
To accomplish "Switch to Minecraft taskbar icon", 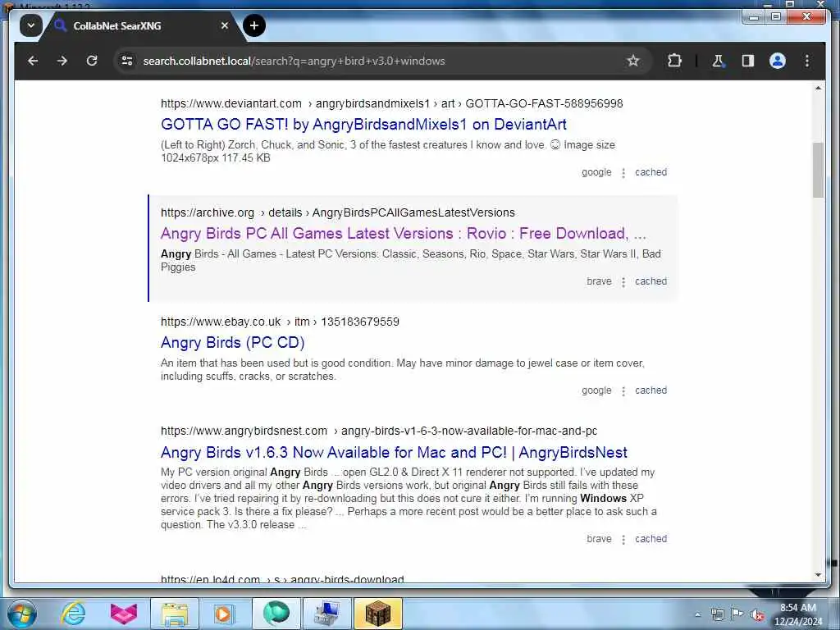I will point(377,614).
